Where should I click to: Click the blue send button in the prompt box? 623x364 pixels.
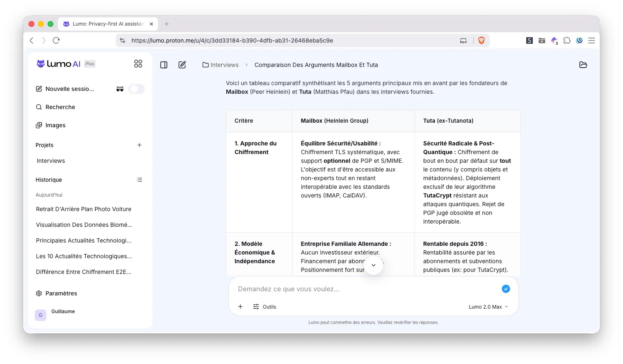(x=506, y=289)
